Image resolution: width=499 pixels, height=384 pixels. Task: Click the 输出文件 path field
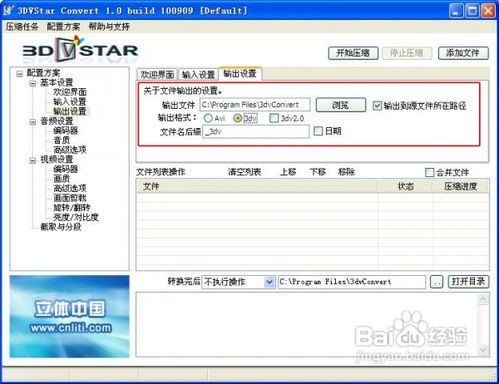click(255, 105)
